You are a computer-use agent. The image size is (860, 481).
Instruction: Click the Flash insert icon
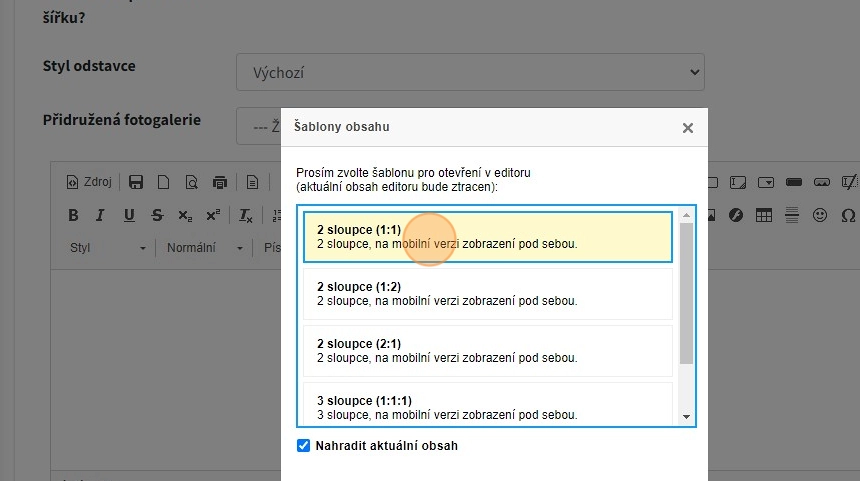point(737,215)
